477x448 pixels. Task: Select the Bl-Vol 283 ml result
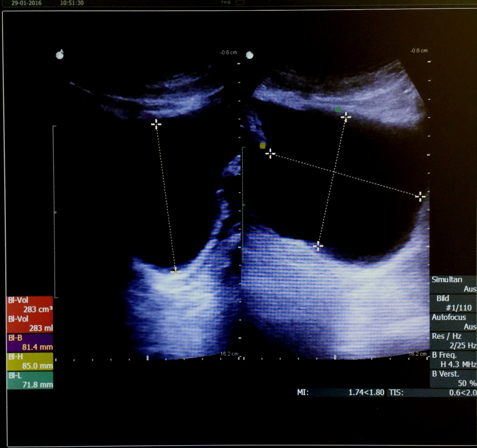[30, 323]
